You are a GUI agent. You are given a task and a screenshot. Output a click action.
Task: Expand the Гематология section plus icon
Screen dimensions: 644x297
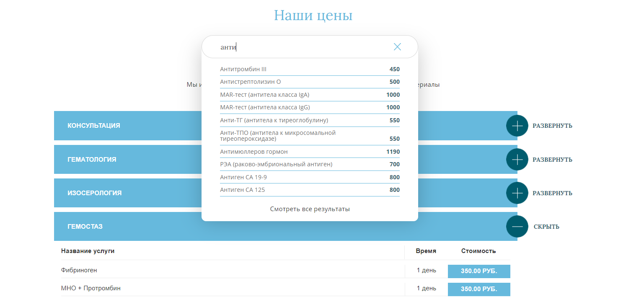[517, 160]
